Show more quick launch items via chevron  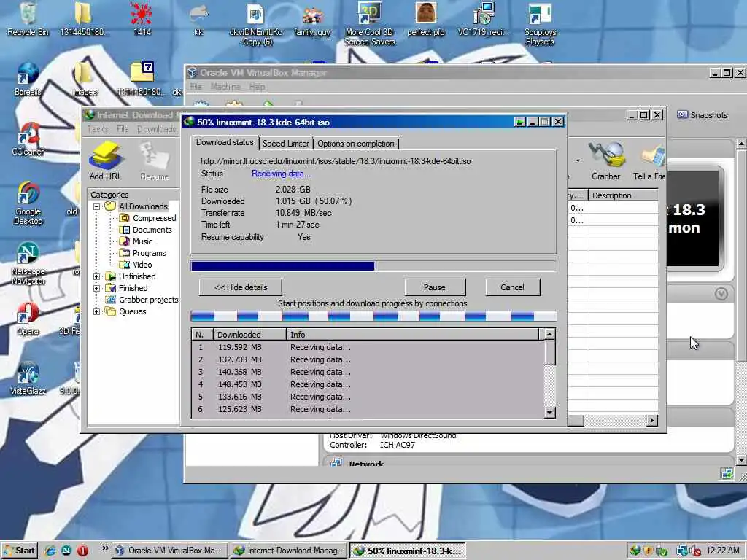coord(105,548)
